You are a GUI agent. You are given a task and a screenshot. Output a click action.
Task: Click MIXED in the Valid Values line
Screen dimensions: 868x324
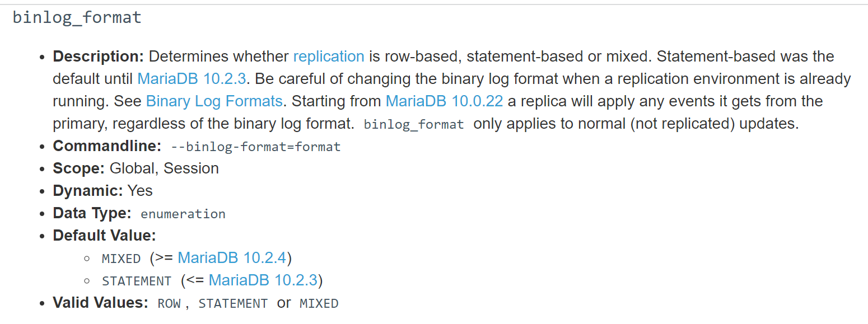click(319, 304)
